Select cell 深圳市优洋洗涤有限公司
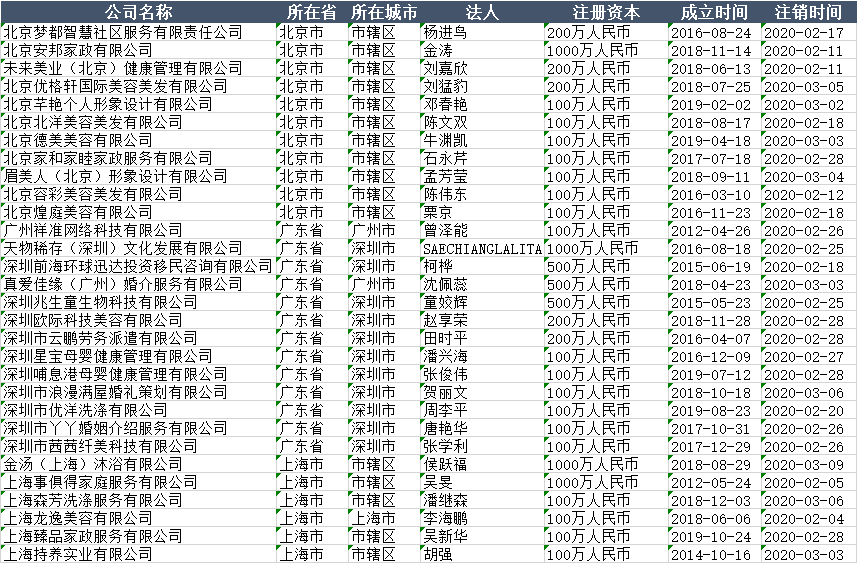Viewport: 857px width, 563px height. click(138, 410)
